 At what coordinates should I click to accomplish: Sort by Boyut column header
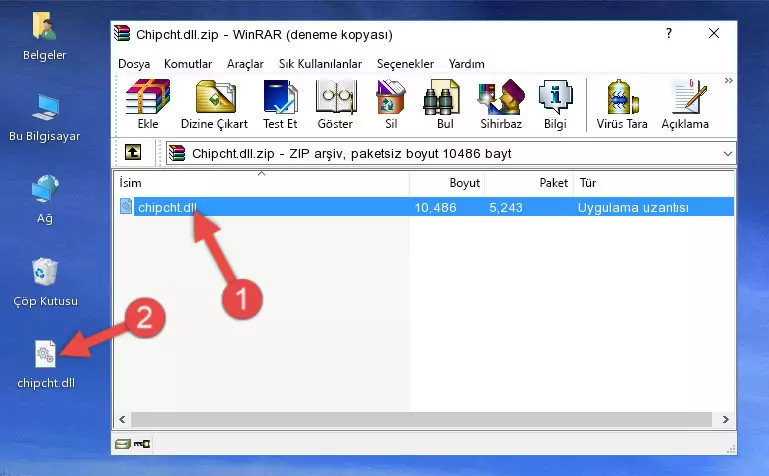(447, 183)
